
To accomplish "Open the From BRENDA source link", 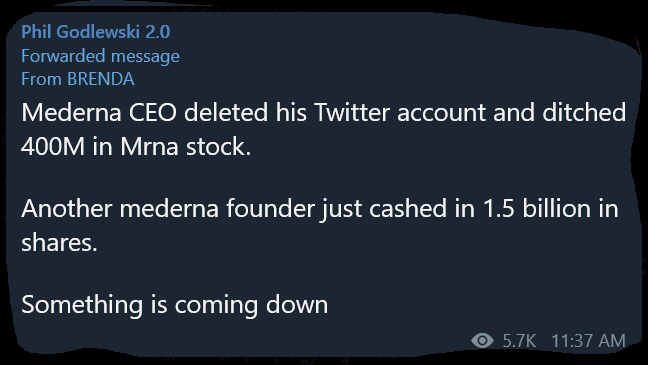I will (x=78, y=79).
